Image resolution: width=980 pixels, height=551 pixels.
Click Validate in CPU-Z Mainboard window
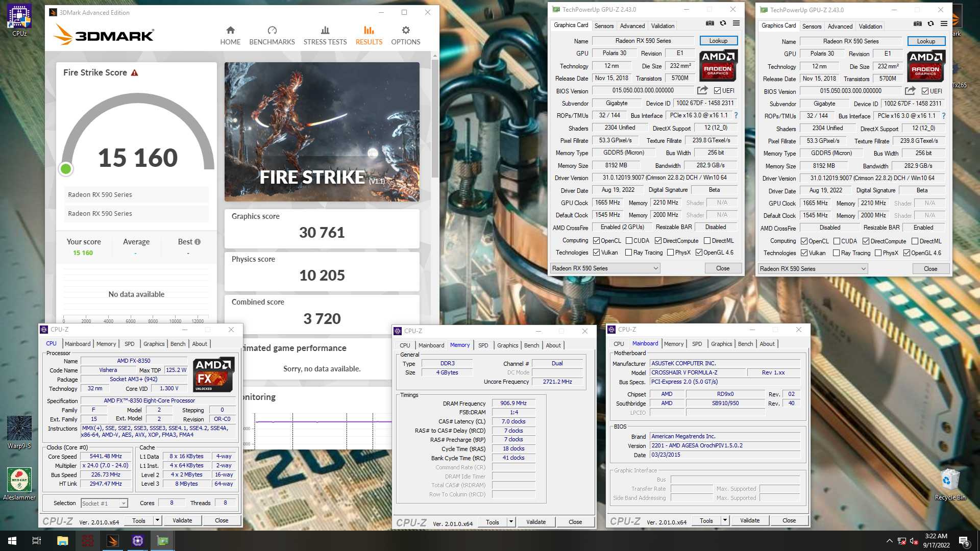[x=750, y=520]
